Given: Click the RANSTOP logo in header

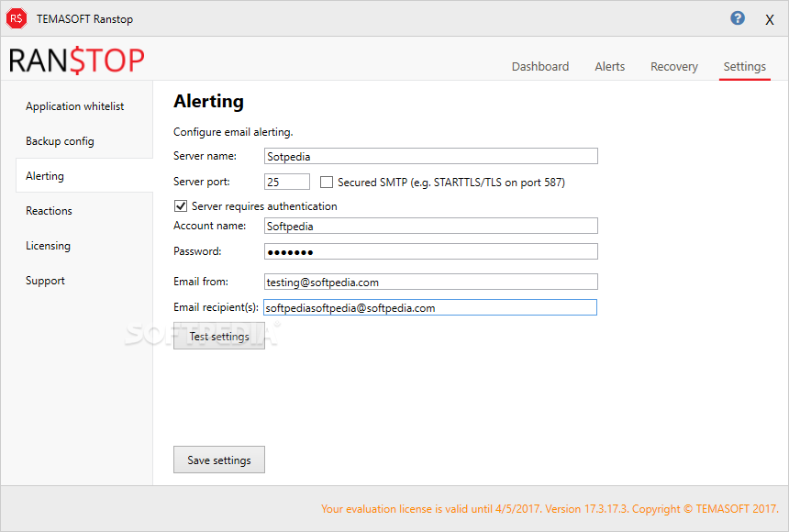Looking at the screenshot, I should (x=76, y=61).
